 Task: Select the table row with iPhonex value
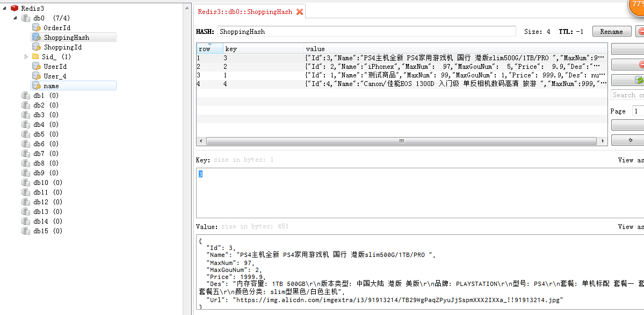pyautogui.click(x=402, y=67)
